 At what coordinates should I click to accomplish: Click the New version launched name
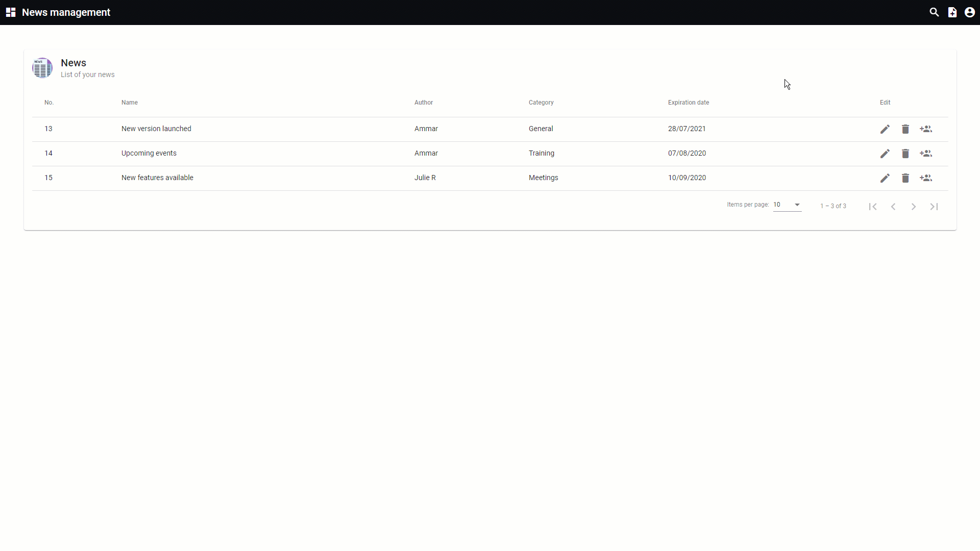pos(156,129)
